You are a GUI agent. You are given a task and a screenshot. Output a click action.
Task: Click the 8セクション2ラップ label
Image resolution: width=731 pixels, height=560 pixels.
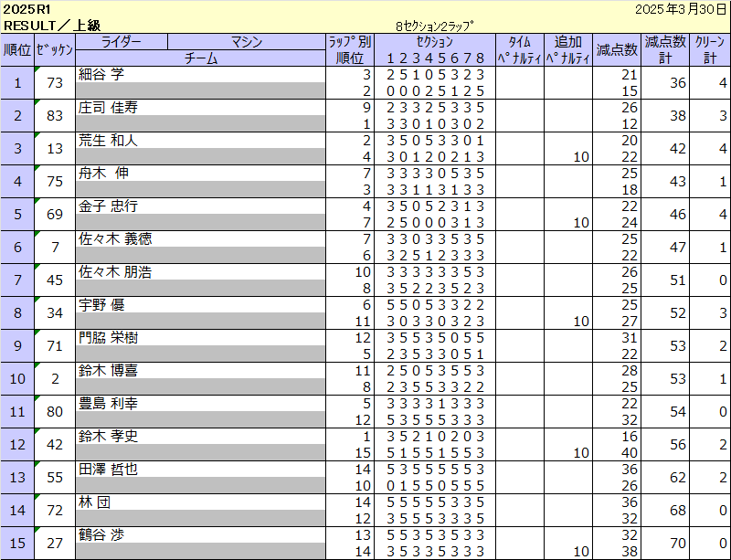(x=435, y=26)
